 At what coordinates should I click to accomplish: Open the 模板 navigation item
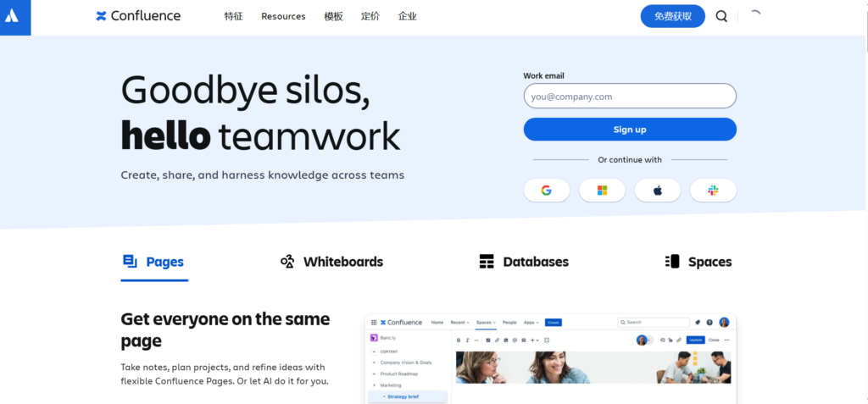[333, 16]
